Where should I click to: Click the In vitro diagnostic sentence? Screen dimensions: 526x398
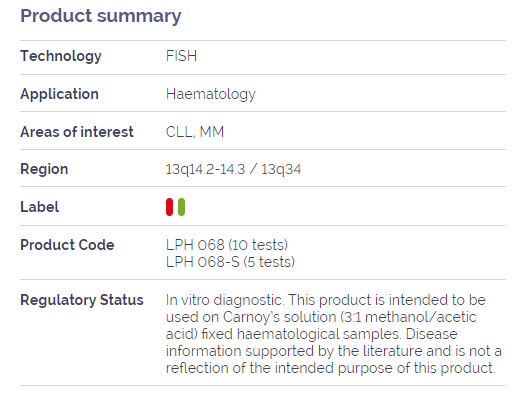tap(224, 300)
